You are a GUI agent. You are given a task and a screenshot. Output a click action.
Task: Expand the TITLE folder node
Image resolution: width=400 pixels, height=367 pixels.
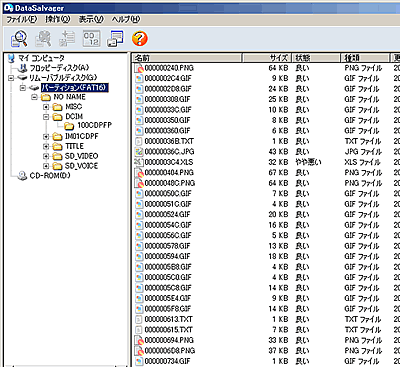click(46, 147)
